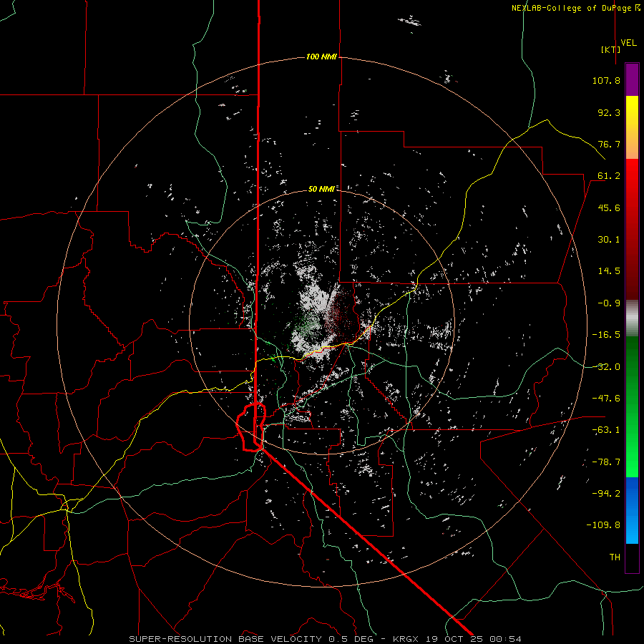Image resolution: width=644 pixels, height=644 pixels.
Task: Click the -94.2 legend value
Action: point(606,494)
